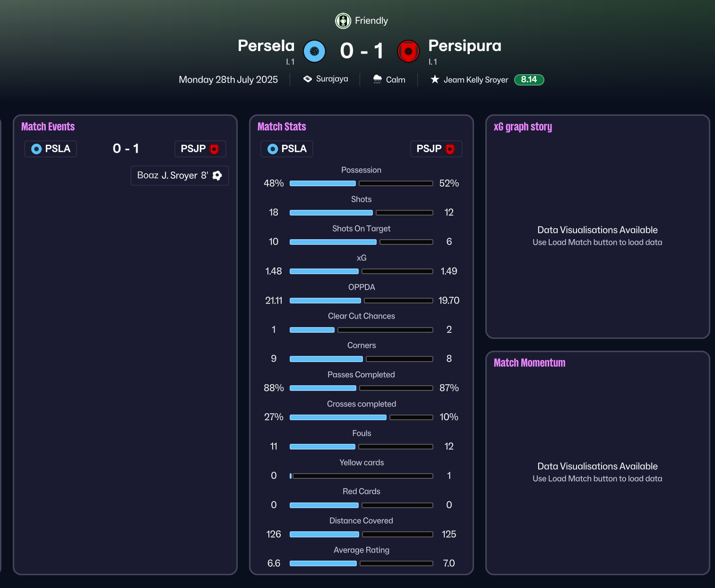Viewport: 715px width, 588px height.
Task: Click the Possession stat bar
Action: point(361,183)
